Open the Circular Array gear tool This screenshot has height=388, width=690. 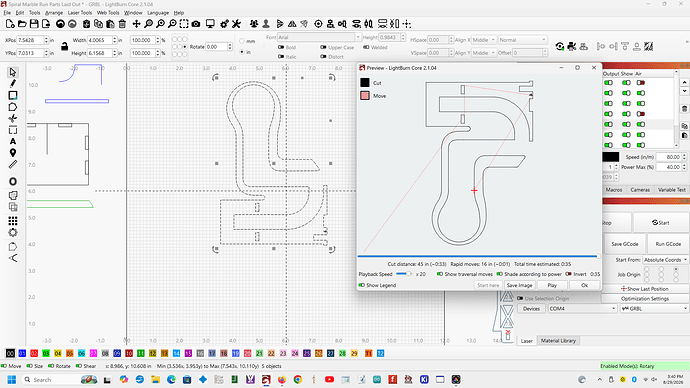[13, 232]
